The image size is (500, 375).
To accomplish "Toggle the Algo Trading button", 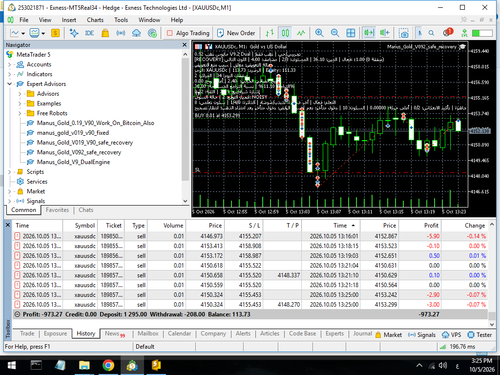I will point(188,33).
